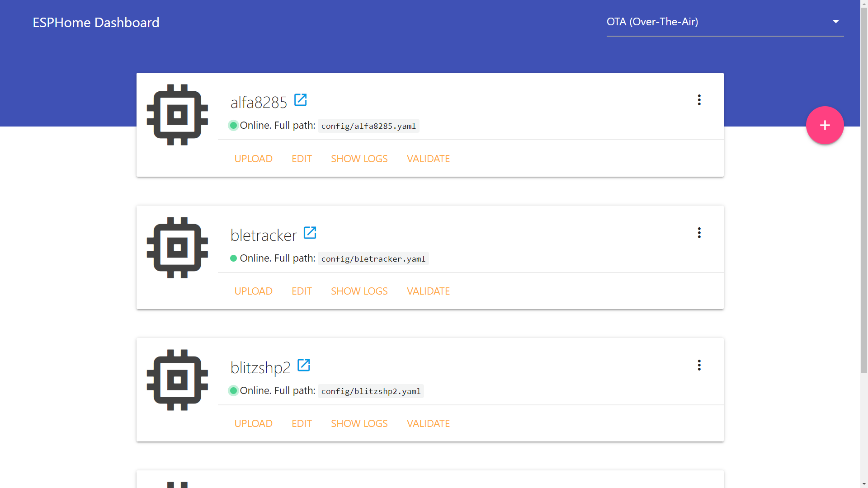Open blitzshp2 external link icon
The image size is (868, 488).
click(x=303, y=365)
